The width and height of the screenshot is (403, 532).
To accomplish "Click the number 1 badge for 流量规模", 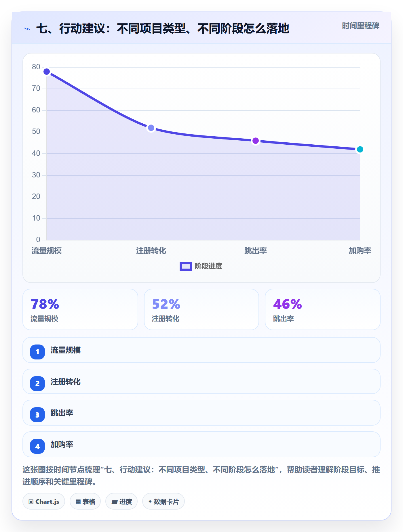I will click(37, 352).
